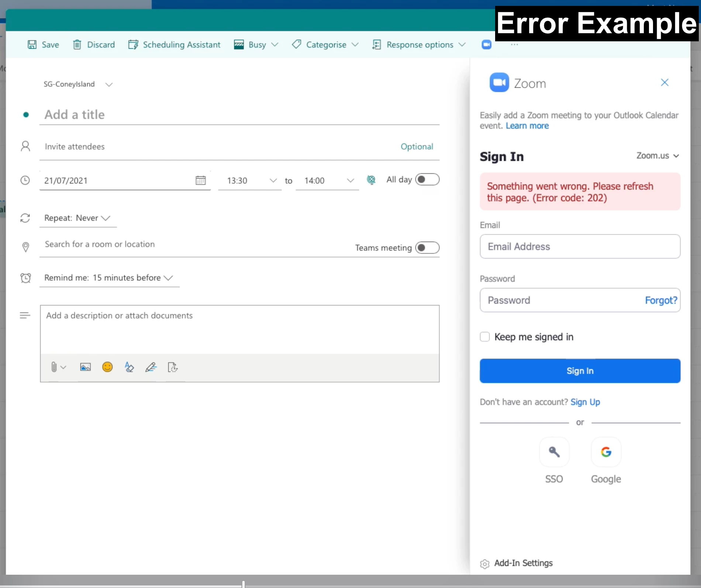Image resolution: width=701 pixels, height=588 pixels.
Task: Open the date picker calendar icon
Action: tap(201, 180)
